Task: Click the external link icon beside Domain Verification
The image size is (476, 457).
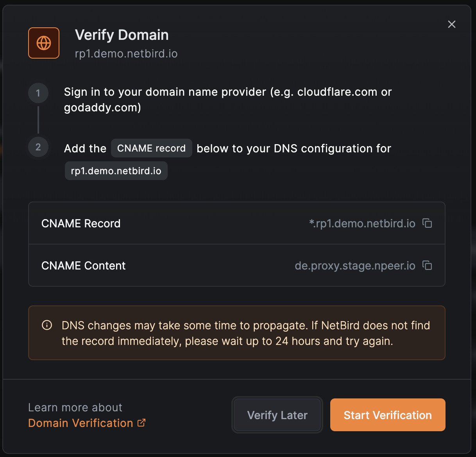Action: tap(141, 423)
